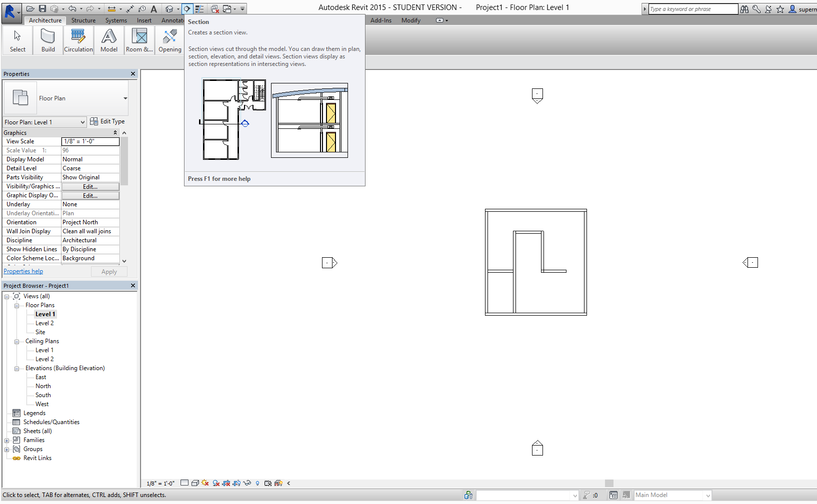Click the Edit Type button
Viewport: 817px width, 504px height.
pyautogui.click(x=107, y=121)
